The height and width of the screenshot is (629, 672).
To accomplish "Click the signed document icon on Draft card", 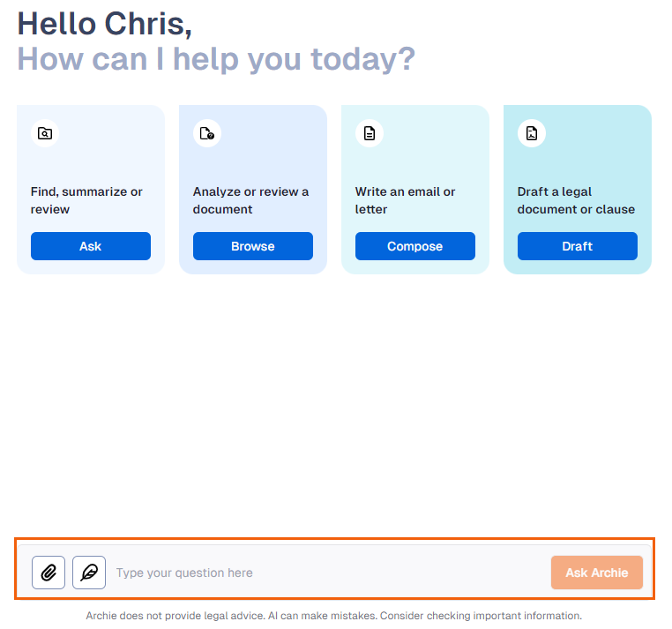I will click(x=532, y=133).
